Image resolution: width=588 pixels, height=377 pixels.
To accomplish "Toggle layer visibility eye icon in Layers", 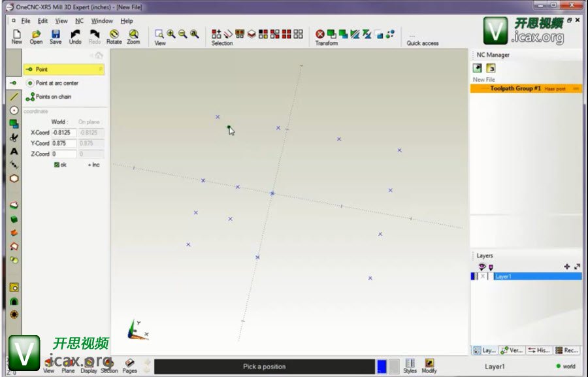I will coord(482,267).
